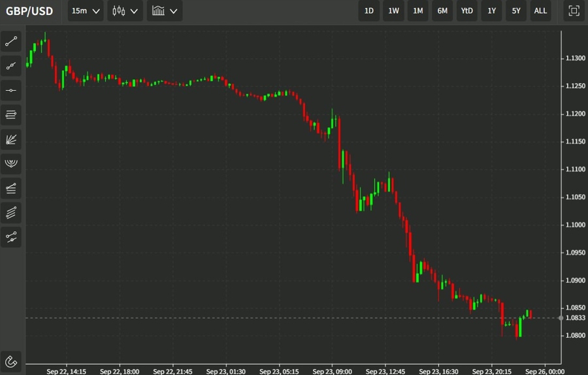Click the 1.0950 price axis label
This screenshot has height=375, width=588.
coord(575,252)
